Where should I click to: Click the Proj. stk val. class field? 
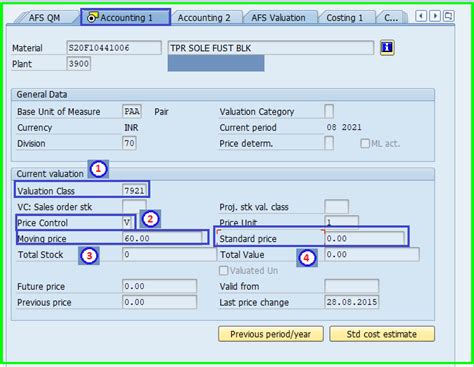coord(336,207)
